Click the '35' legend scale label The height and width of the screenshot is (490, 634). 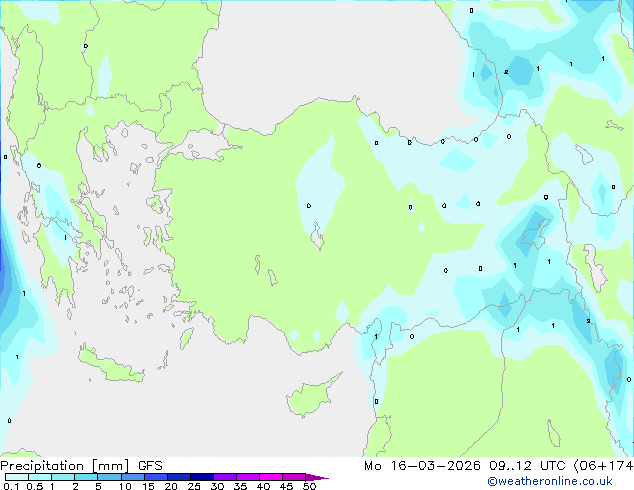pos(240,486)
